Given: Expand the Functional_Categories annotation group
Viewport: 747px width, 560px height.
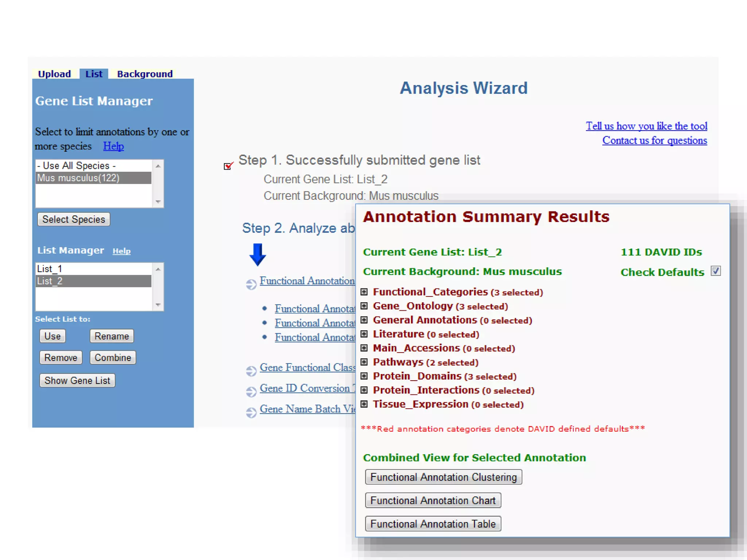Looking at the screenshot, I should [x=364, y=292].
